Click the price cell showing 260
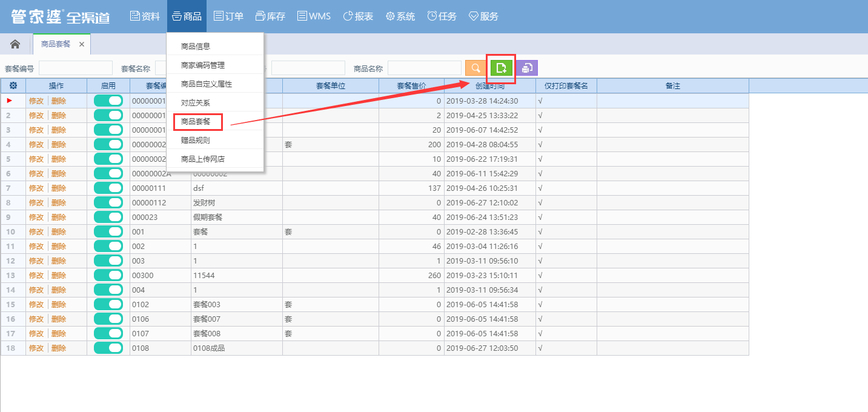 tap(412, 276)
